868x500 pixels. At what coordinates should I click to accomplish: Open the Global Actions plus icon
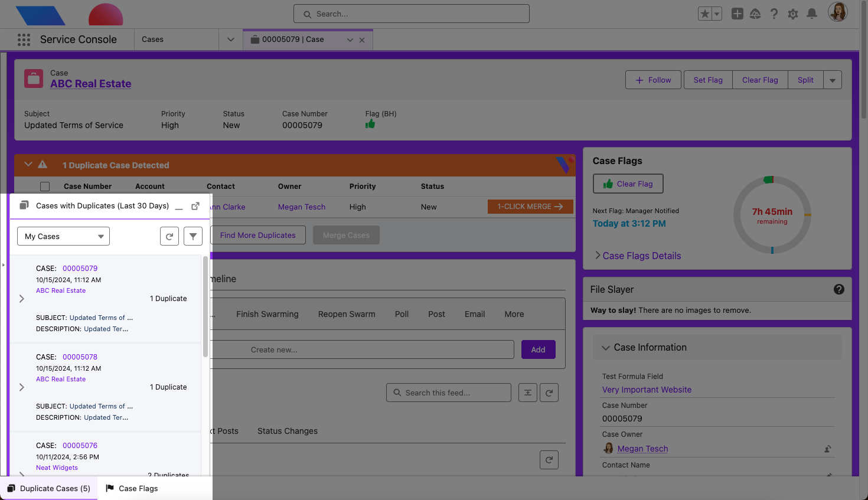click(737, 14)
